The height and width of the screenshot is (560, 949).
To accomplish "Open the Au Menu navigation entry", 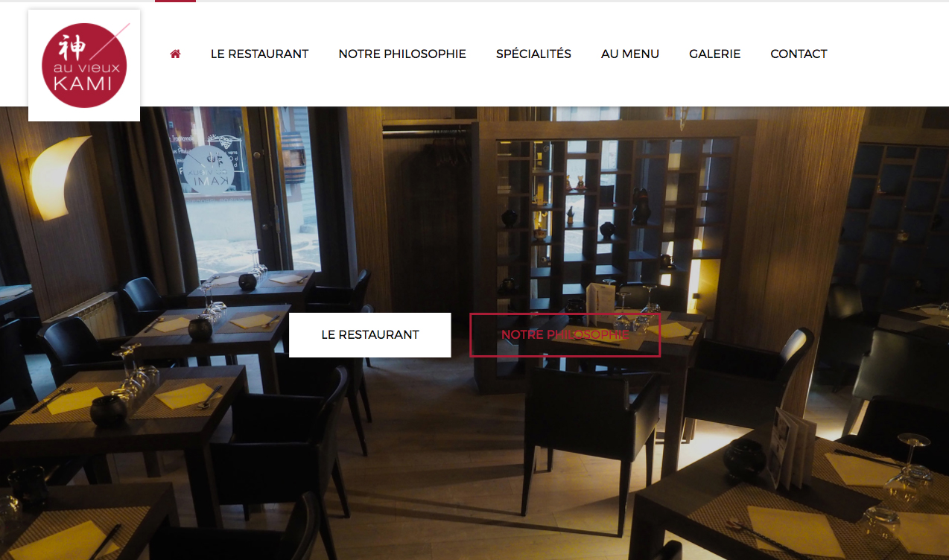I will tap(630, 54).
